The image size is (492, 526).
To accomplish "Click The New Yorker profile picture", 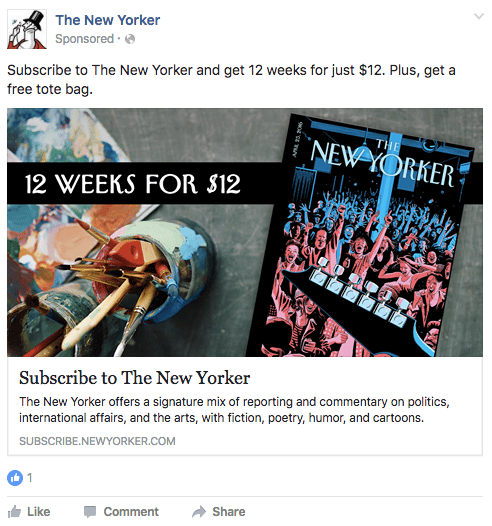I will tap(27, 29).
